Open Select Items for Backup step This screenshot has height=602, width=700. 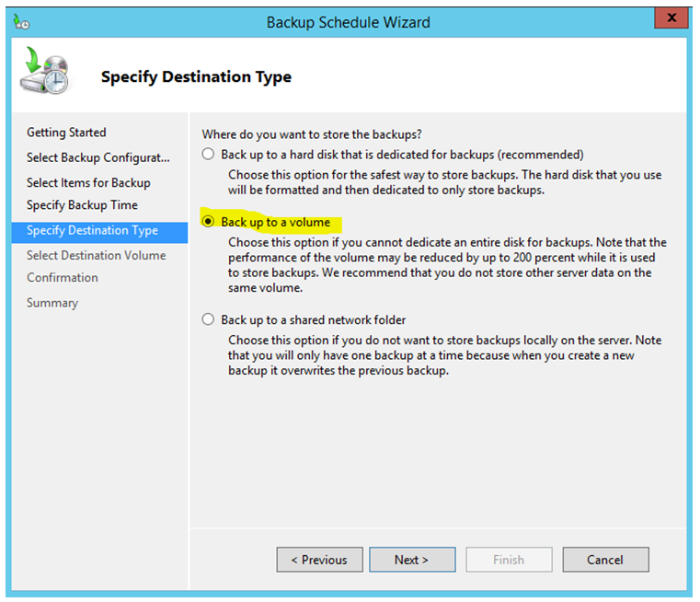tap(88, 182)
